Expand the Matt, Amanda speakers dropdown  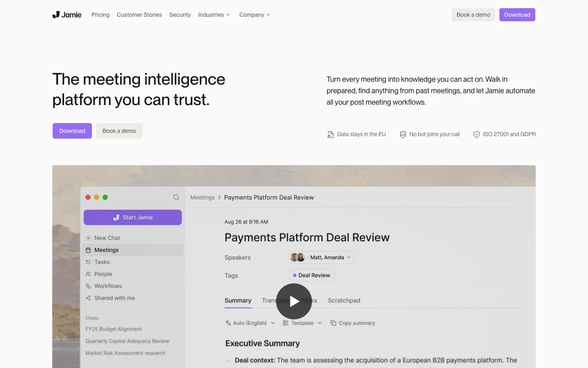pos(322,258)
